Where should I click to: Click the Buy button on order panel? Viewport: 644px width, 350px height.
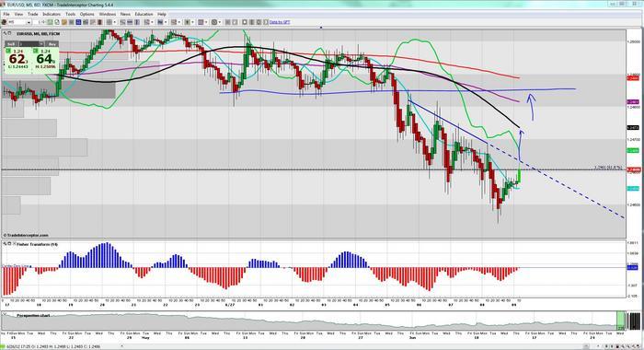(52, 43)
